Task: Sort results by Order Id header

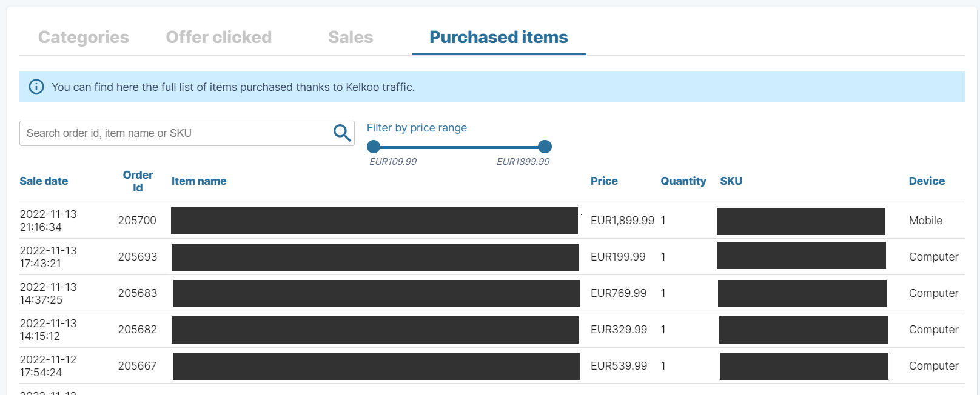Action: coord(138,181)
